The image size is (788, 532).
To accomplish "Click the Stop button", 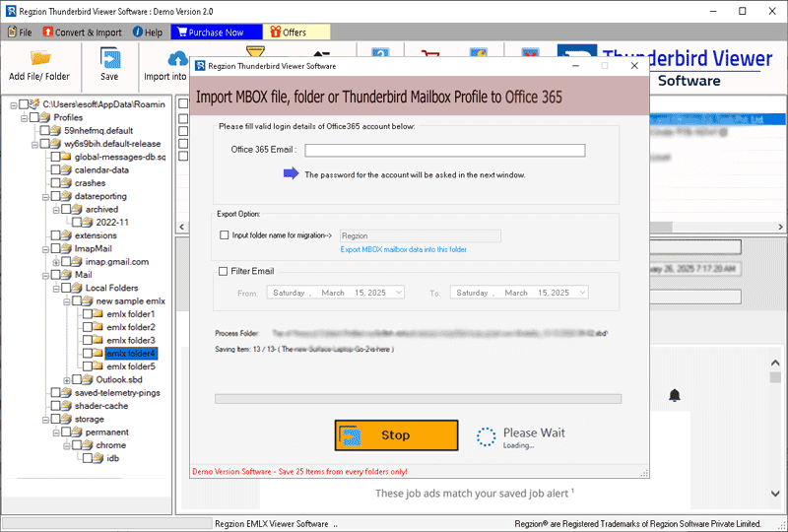I will [396, 434].
